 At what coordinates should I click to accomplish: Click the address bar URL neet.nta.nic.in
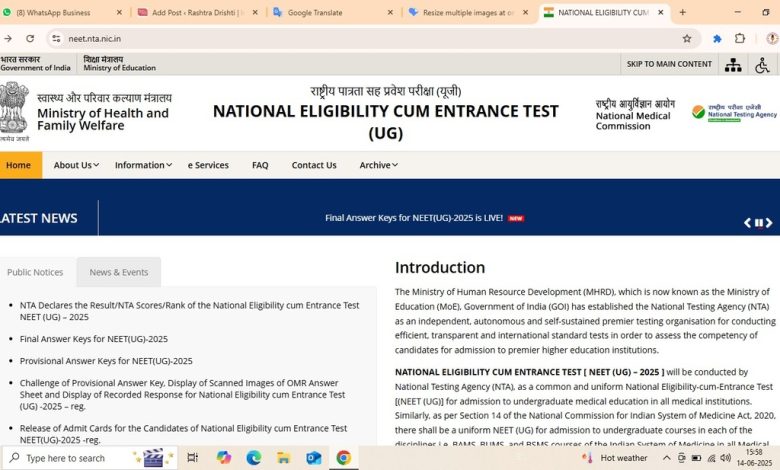pyautogui.click(x=95, y=39)
